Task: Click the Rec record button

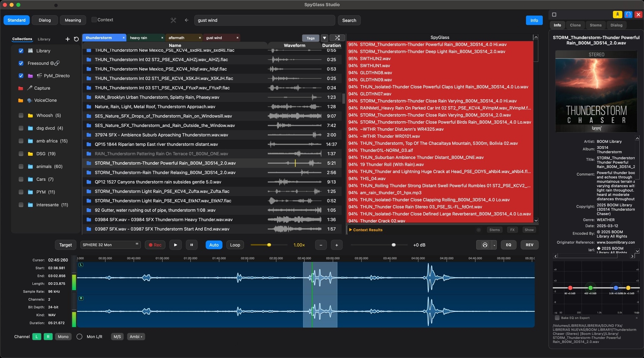Action: [x=155, y=245]
